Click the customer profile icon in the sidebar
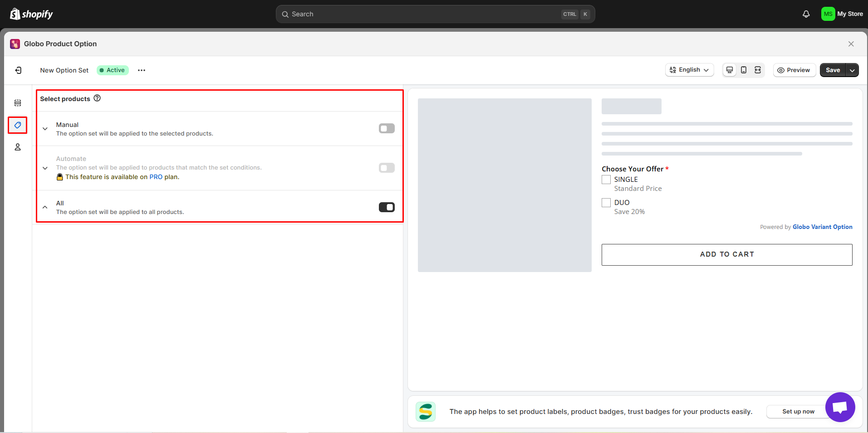868x433 pixels. [x=17, y=147]
